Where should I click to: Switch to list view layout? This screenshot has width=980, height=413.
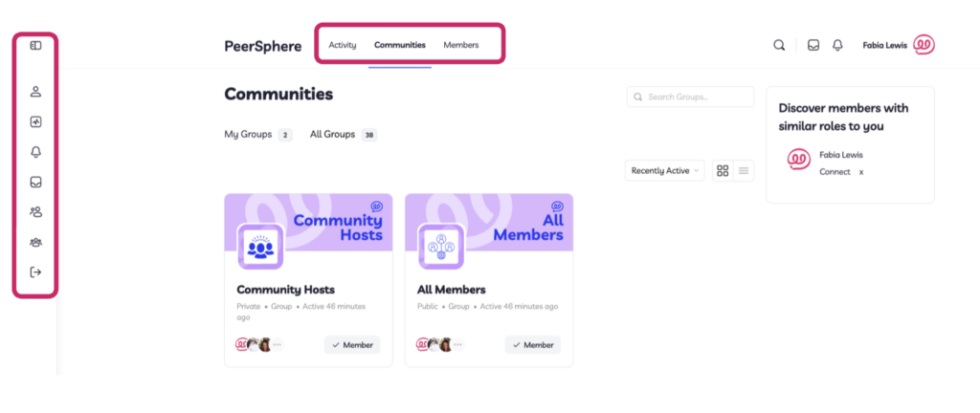click(x=743, y=171)
